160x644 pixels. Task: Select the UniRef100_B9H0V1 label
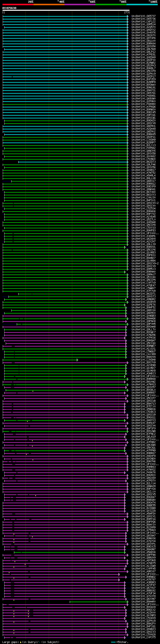tap(143, 247)
